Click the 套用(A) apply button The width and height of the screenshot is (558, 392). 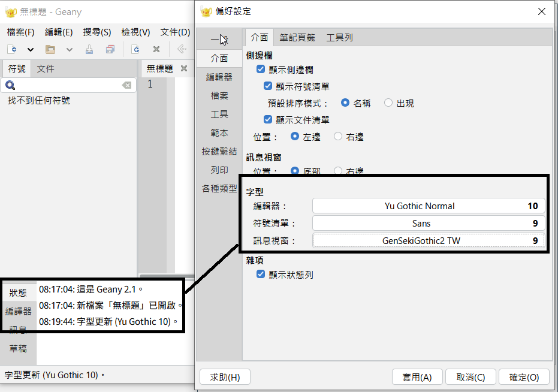coord(417,377)
